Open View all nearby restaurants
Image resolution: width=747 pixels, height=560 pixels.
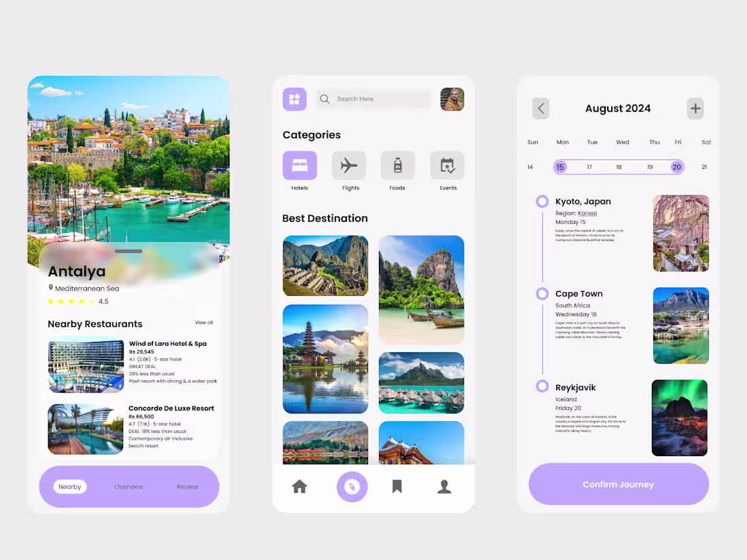pos(204,322)
